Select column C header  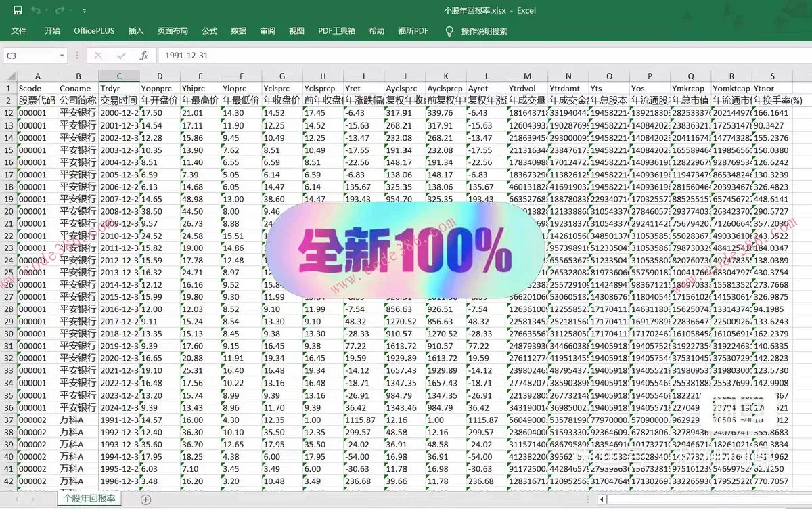[x=119, y=76]
